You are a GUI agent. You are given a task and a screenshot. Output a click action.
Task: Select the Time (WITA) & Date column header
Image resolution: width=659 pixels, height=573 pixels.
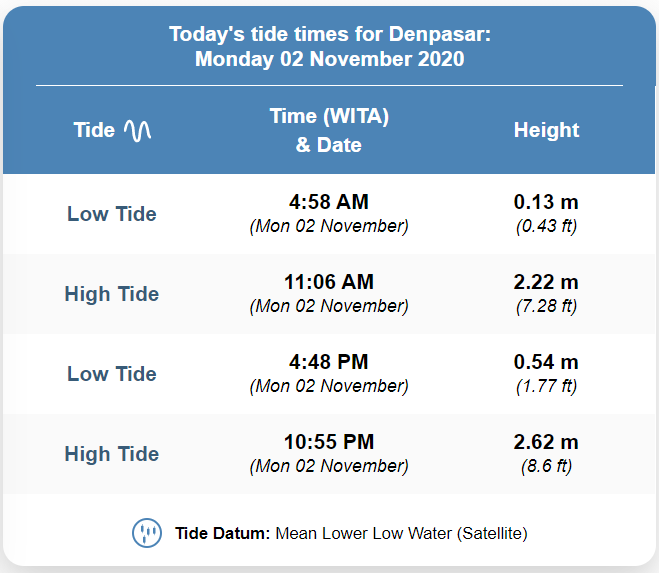click(x=329, y=130)
